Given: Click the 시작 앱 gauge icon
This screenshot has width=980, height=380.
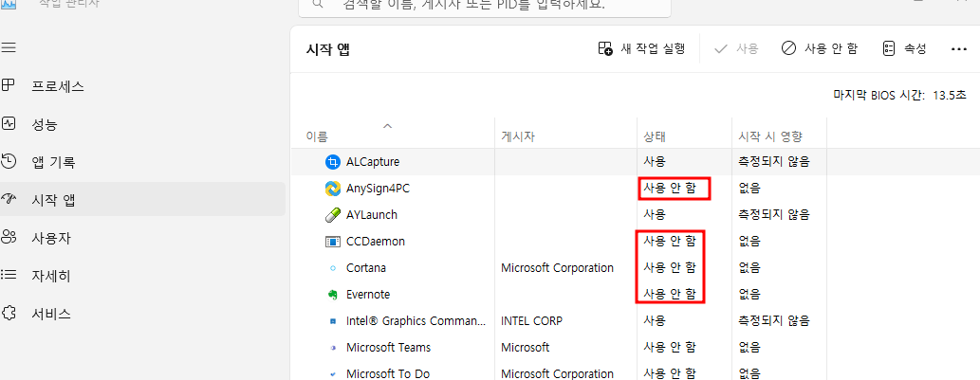Looking at the screenshot, I should tap(9, 200).
